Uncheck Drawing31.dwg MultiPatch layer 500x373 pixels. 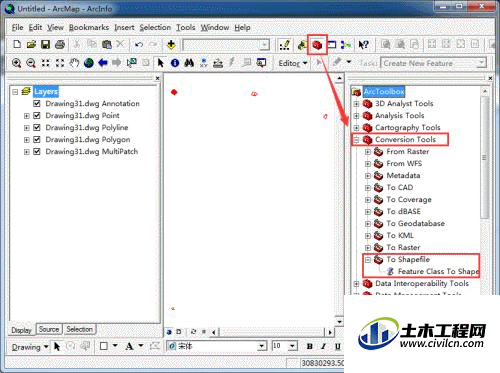point(37,151)
